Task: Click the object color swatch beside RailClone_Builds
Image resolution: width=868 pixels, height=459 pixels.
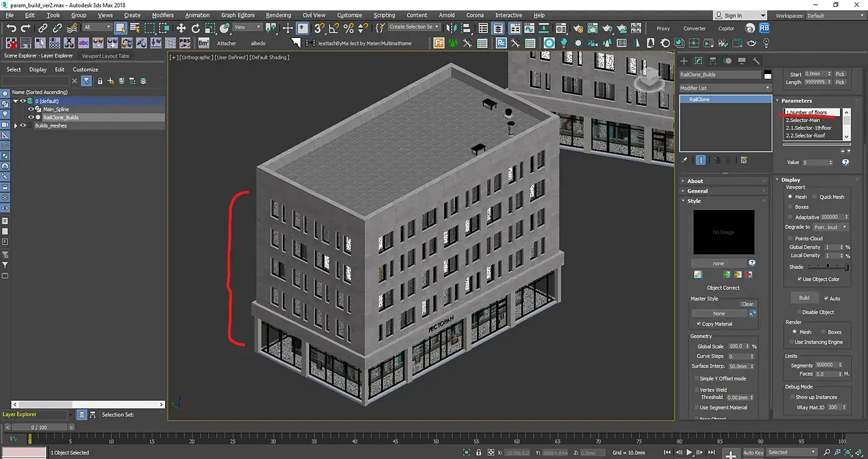Action: (x=768, y=75)
